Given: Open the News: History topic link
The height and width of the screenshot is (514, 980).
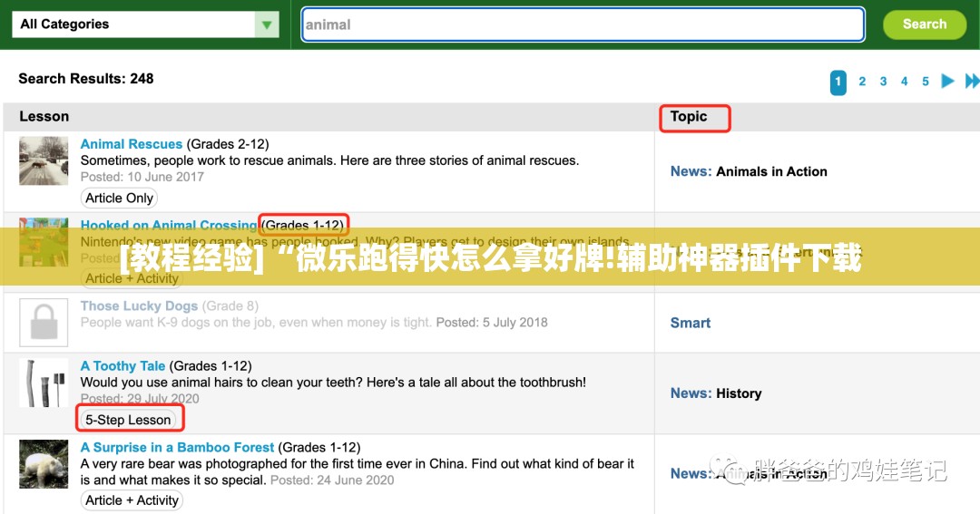Looking at the screenshot, I should pos(716,393).
